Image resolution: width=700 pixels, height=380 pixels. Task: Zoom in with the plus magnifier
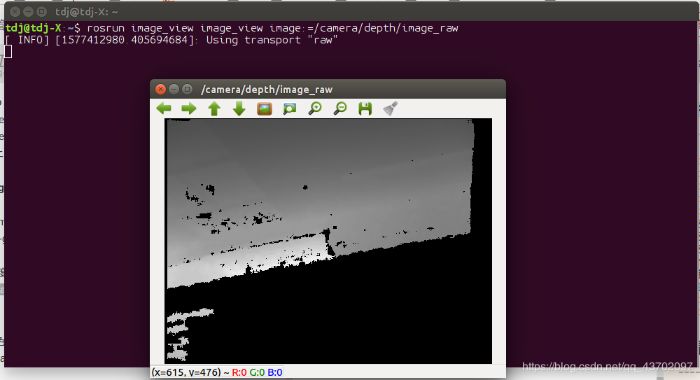point(315,109)
